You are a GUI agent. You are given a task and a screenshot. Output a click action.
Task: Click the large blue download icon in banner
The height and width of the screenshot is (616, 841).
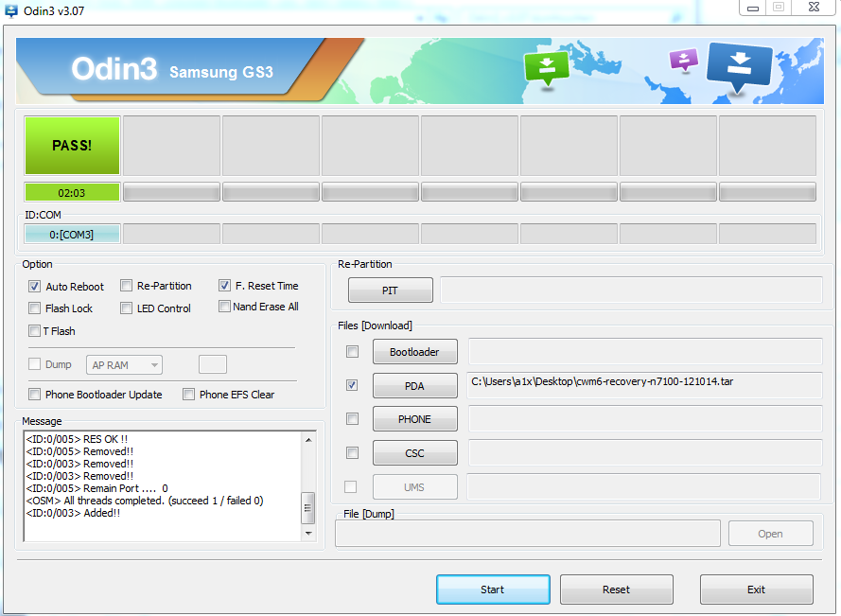point(739,66)
